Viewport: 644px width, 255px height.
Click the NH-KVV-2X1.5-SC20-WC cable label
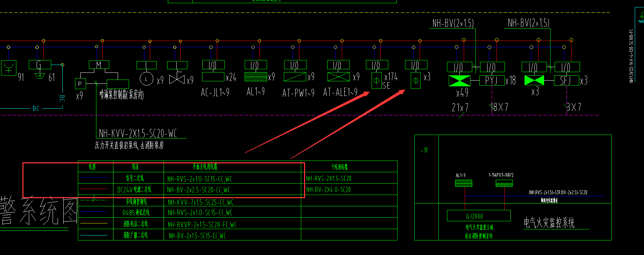[x=138, y=134]
